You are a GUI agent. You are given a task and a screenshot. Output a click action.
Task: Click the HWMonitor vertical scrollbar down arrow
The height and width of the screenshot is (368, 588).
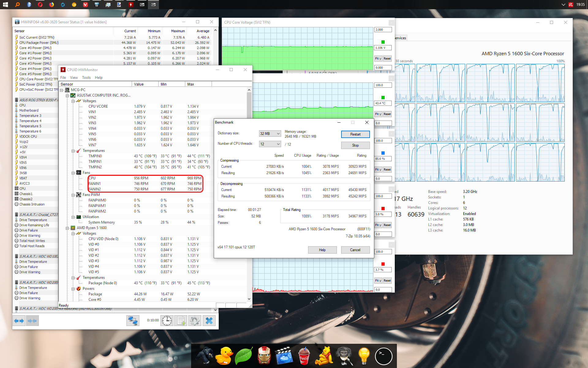(x=249, y=299)
